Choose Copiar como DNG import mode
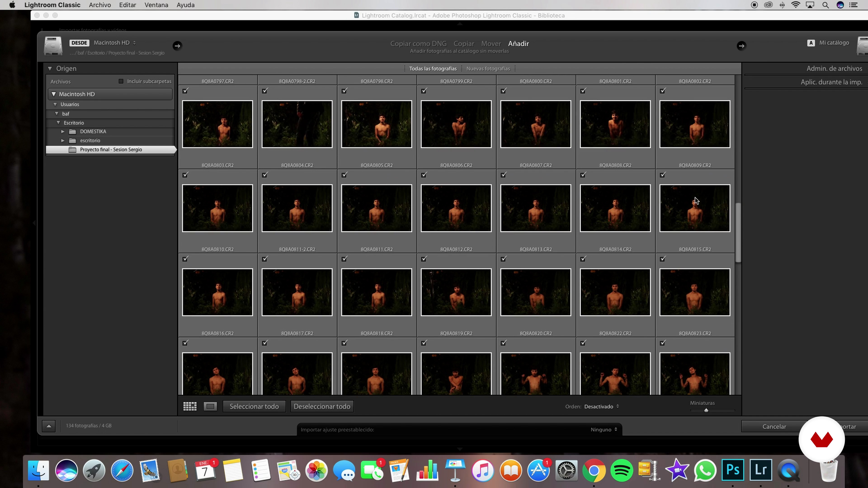The height and width of the screenshot is (488, 868). 418,44
